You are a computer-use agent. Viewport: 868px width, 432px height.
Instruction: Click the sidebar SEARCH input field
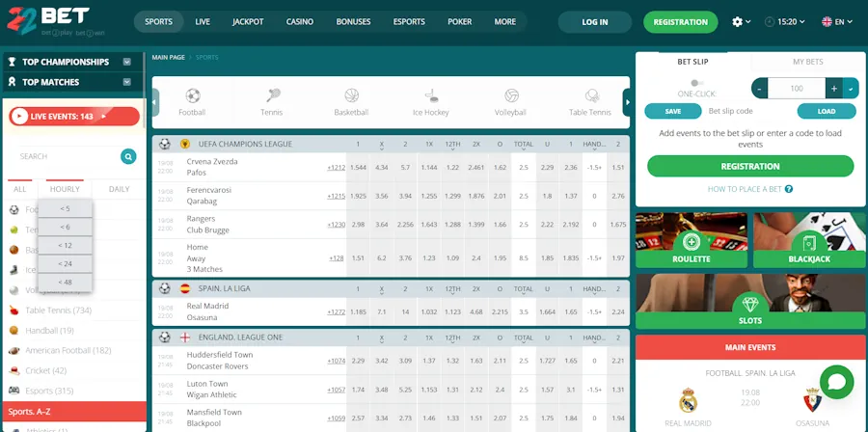67,156
